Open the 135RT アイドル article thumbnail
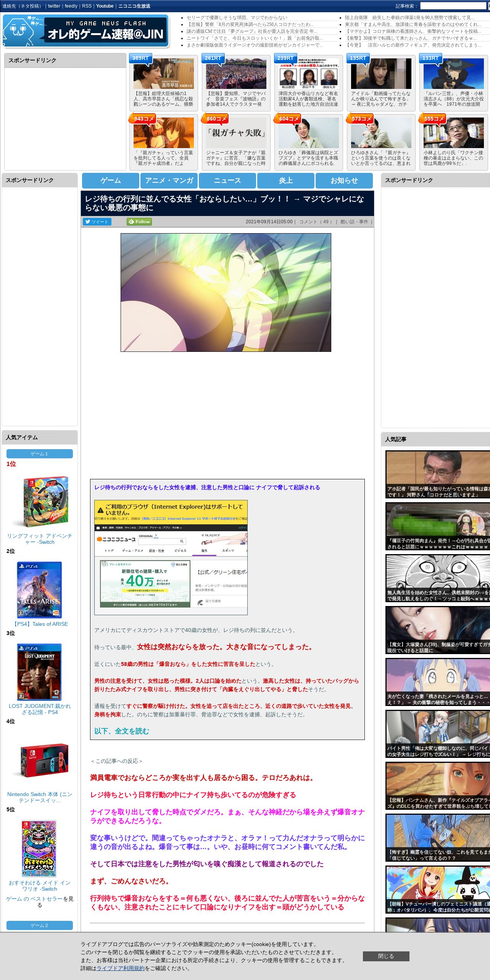The image size is (490, 980). point(381,74)
